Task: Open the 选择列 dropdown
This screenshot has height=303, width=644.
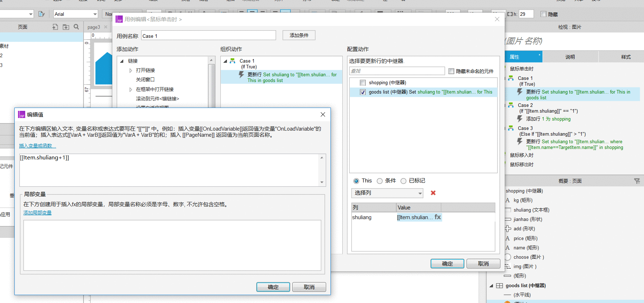Action: (387, 193)
